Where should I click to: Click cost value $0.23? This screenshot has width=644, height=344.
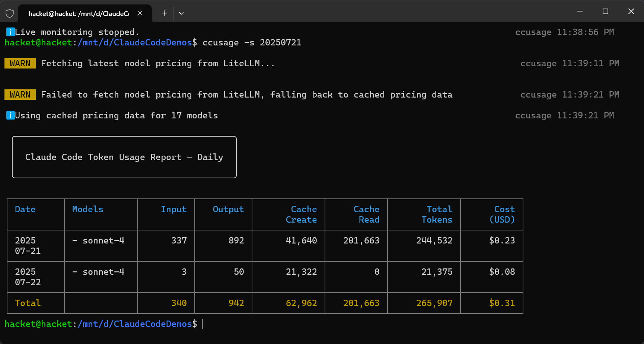502,241
